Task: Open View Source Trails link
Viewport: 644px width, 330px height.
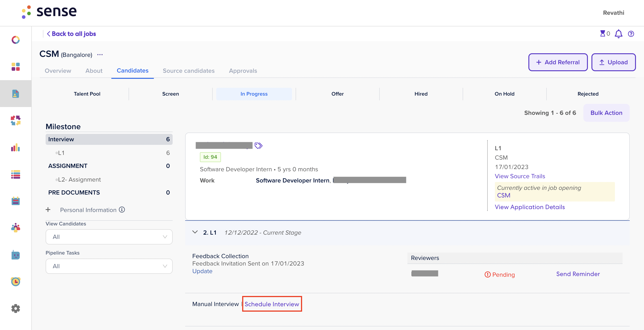Action: [x=520, y=176]
